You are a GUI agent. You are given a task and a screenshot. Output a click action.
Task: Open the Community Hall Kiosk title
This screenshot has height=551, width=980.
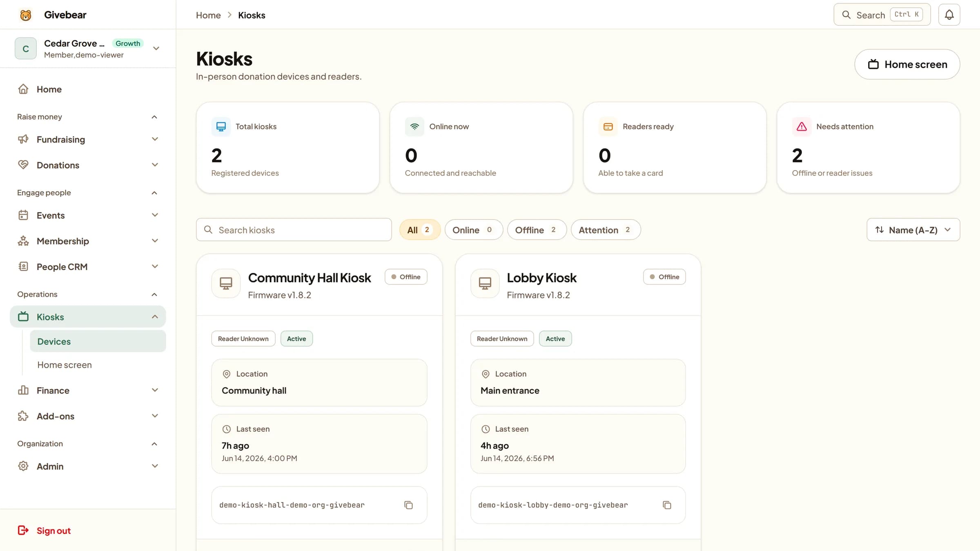(310, 278)
